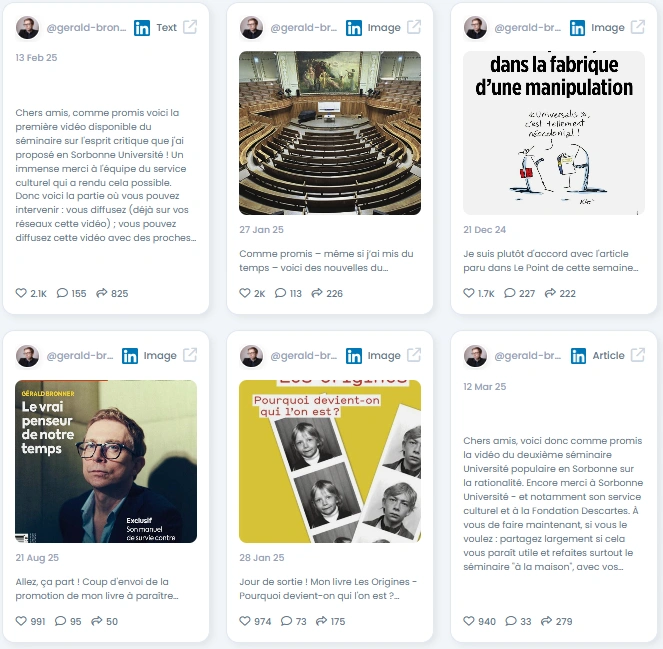The image size is (663, 649).
Task: Open external link icon on 13 Feb 25 post
Action: pos(190,27)
